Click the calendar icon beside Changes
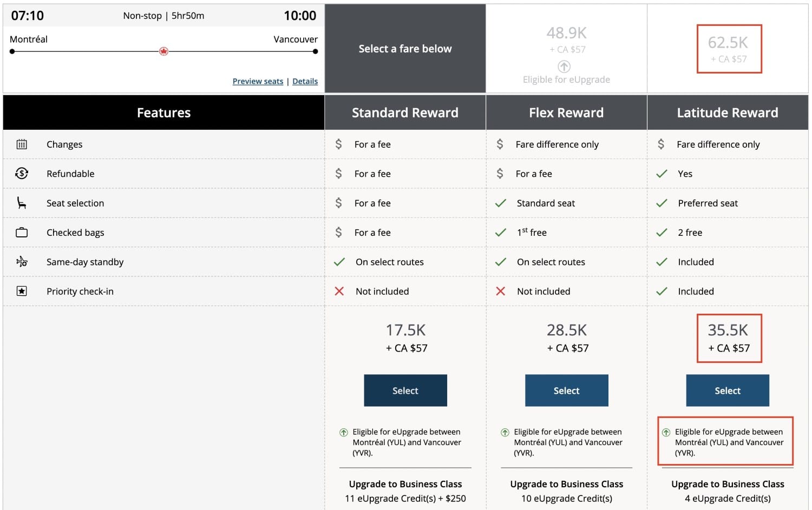Viewport: 812px width, 510px height. (x=22, y=144)
